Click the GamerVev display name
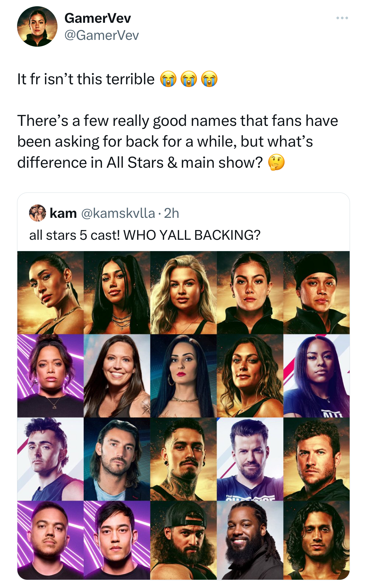The width and height of the screenshot is (367, 588). (98, 18)
